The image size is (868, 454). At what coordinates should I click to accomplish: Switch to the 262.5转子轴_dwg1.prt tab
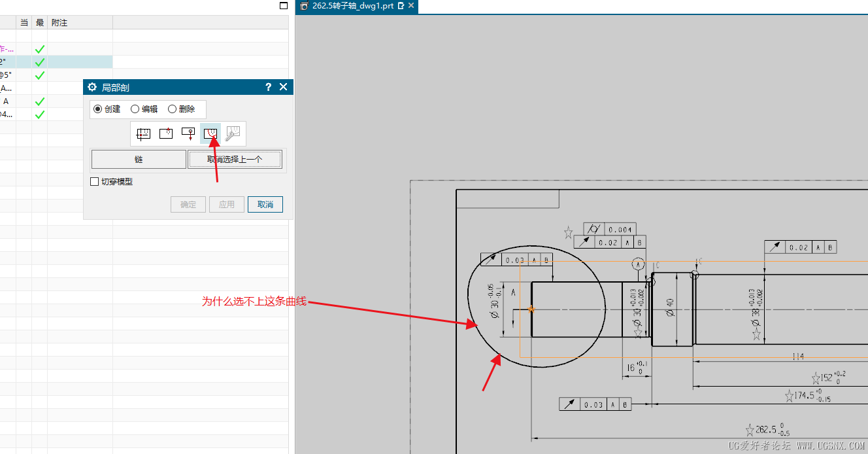(x=353, y=6)
